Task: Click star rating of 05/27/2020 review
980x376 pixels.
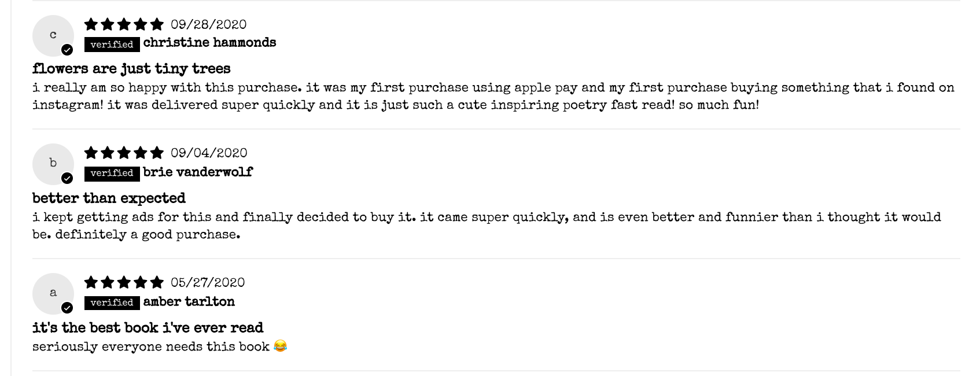Action: pos(124,282)
